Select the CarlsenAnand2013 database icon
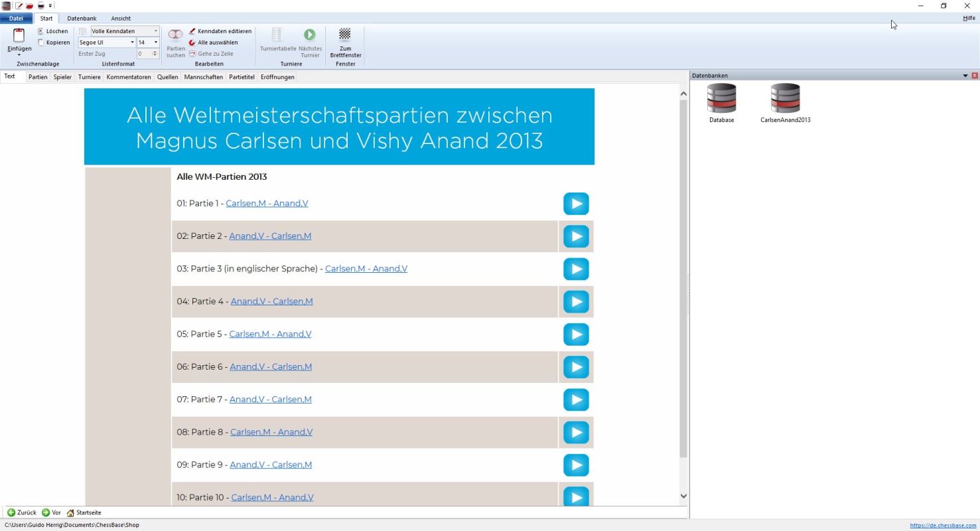The width and height of the screenshot is (980, 531). (786, 104)
